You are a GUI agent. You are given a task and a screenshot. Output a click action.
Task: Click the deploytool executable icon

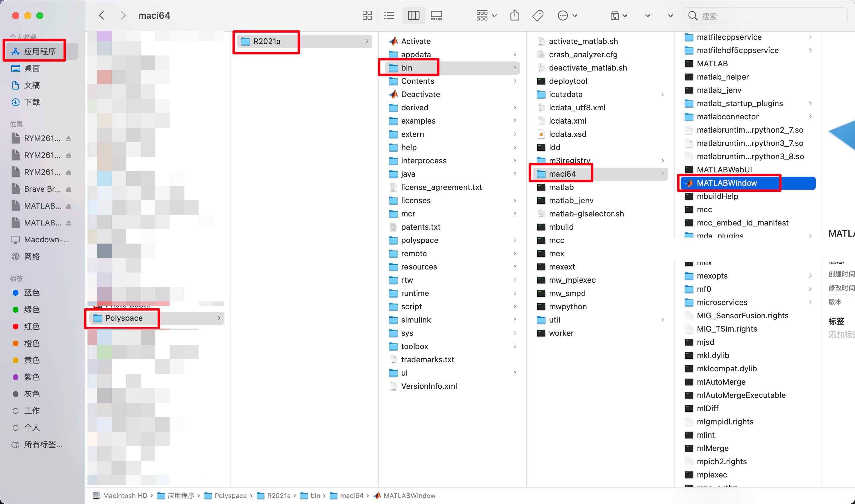(x=541, y=81)
